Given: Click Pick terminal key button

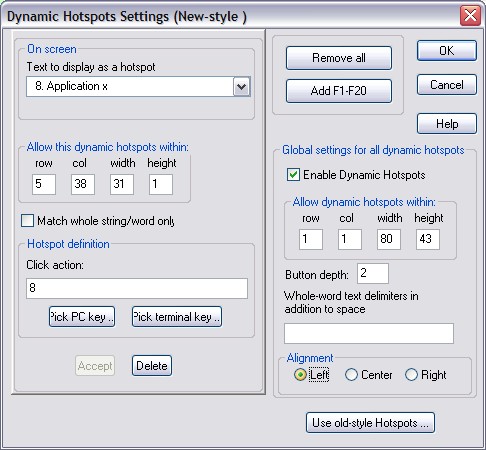Looking at the screenshot, I should pyautogui.click(x=177, y=317).
